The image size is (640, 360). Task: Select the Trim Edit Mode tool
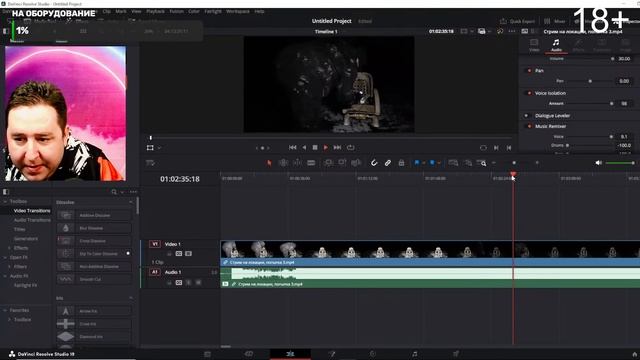283,163
